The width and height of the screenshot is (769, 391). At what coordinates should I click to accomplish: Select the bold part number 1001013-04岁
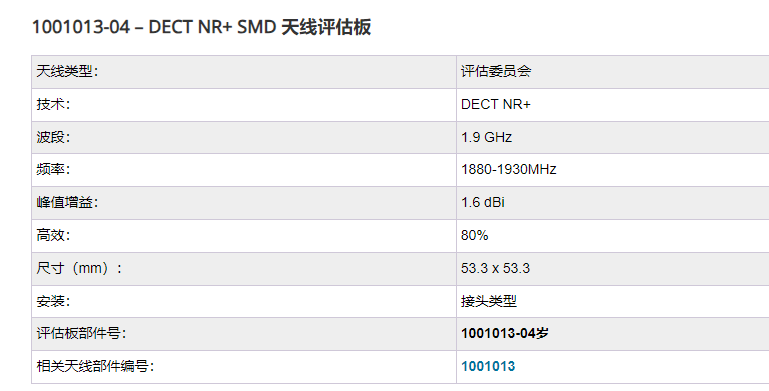[505, 334]
